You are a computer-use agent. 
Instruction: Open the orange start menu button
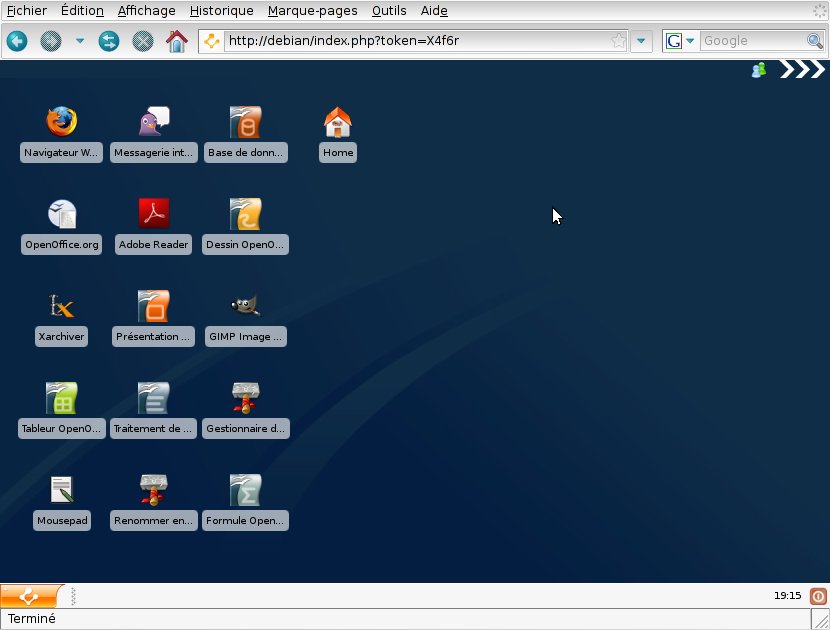(31, 596)
